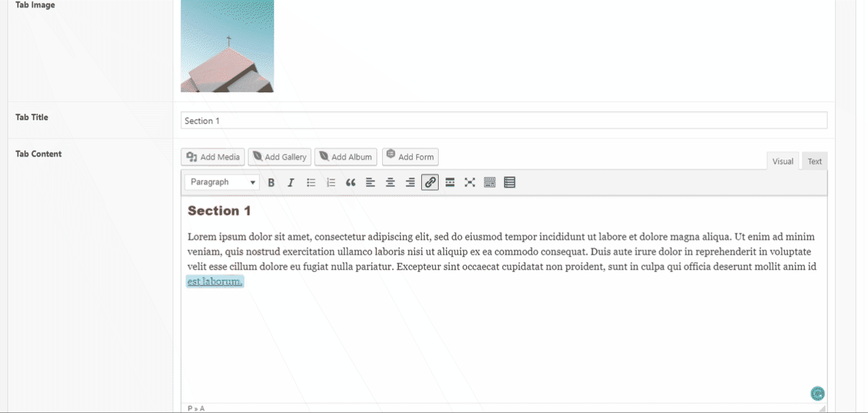Apply blockquote formatting
868x413 pixels.
tap(351, 182)
